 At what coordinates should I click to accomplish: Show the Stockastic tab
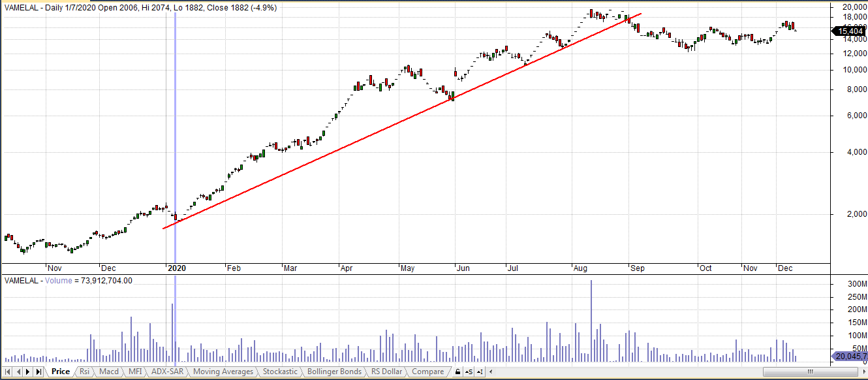point(280,372)
